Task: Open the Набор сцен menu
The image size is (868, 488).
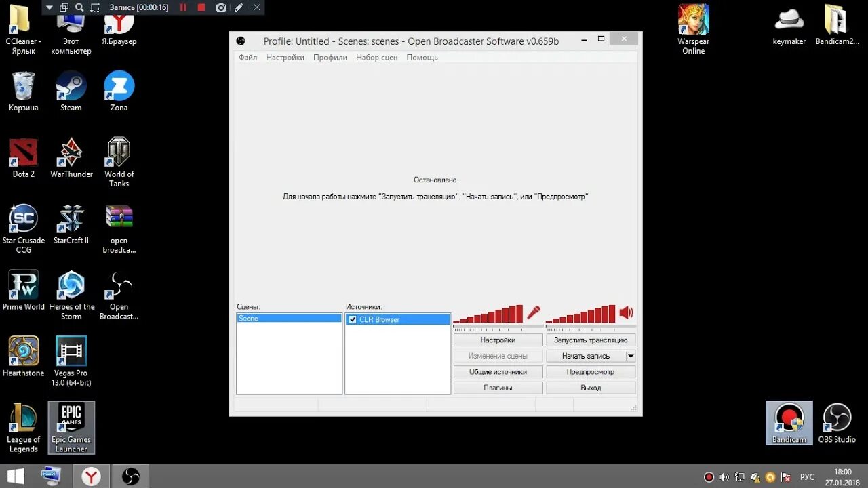Action: click(377, 58)
